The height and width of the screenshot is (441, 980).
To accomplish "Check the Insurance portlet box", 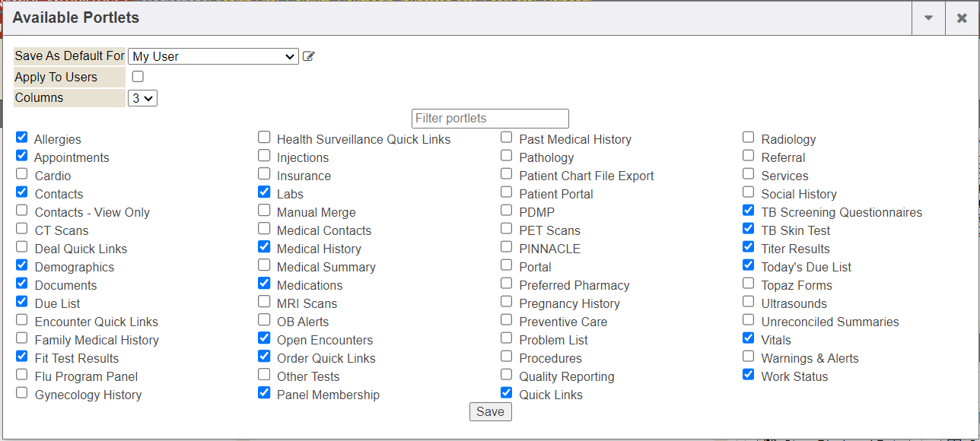I will (x=264, y=174).
